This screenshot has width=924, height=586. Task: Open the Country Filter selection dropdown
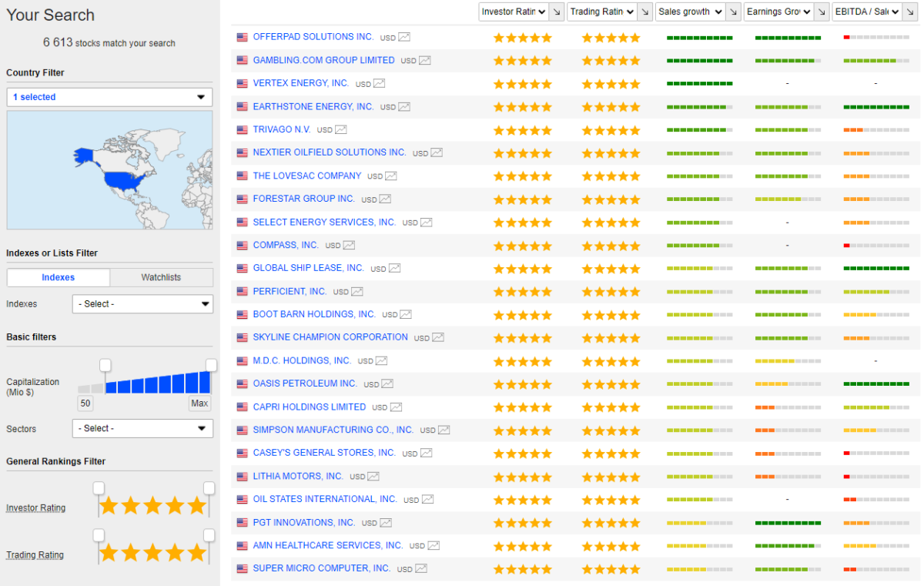click(x=109, y=97)
